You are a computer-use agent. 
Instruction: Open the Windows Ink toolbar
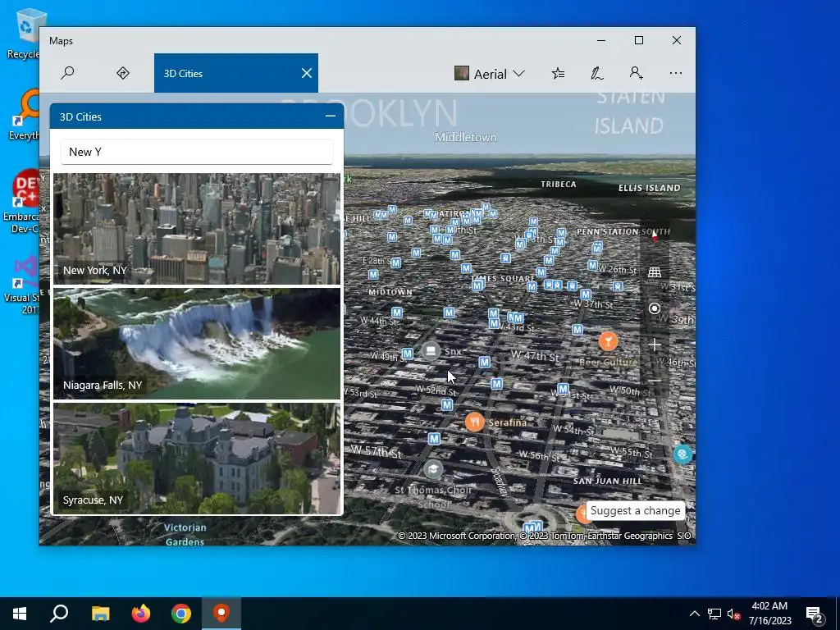tap(597, 73)
